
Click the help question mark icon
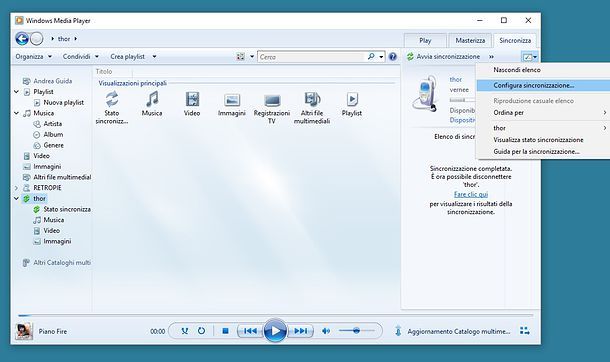[393, 57]
